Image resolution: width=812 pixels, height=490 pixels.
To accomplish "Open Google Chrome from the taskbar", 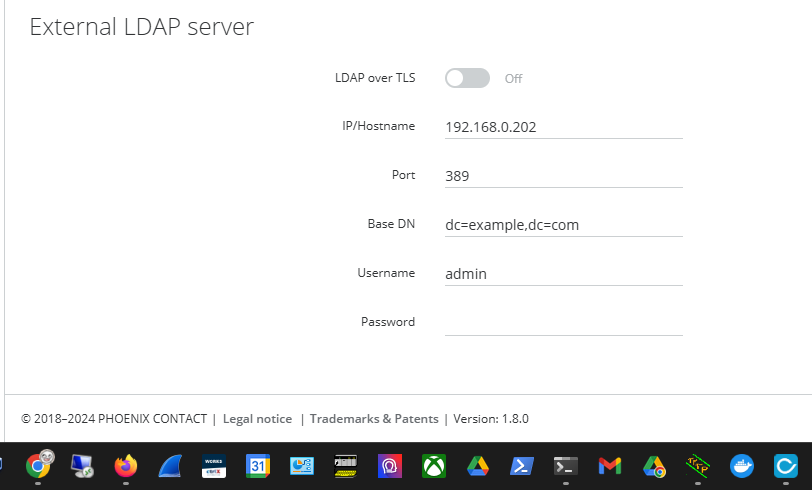I will pos(38,466).
